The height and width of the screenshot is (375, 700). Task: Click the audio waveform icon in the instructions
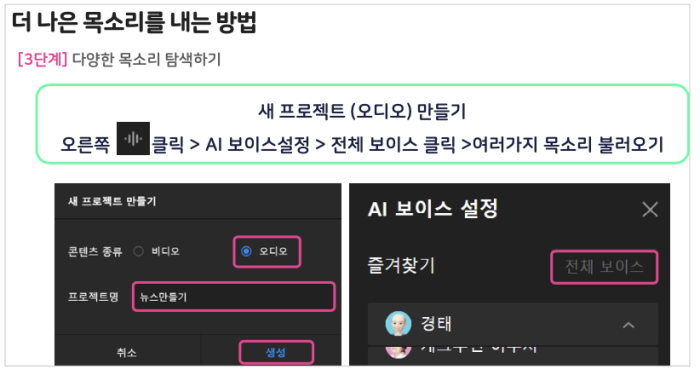pyautogui.click(x=133, y=138)
